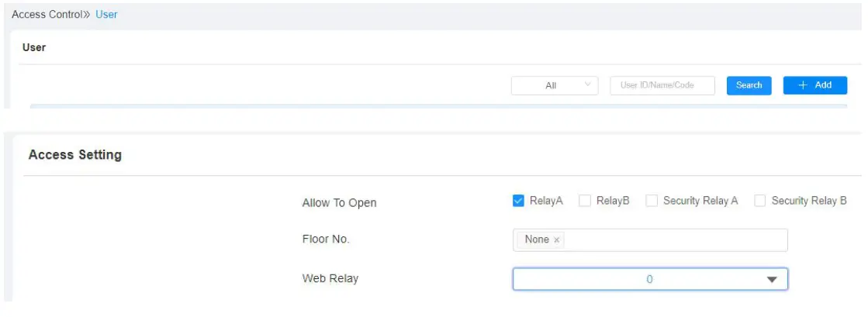Click the User section title

[34, 47]
